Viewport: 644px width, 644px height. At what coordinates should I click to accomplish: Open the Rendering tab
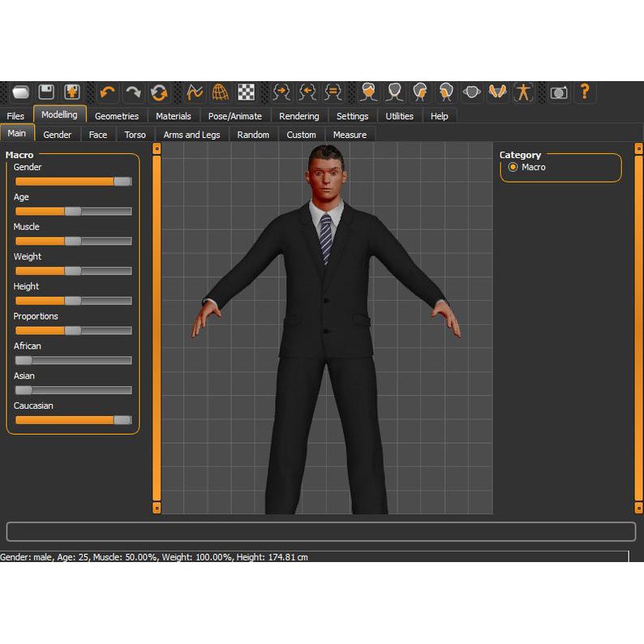point(299,116)
